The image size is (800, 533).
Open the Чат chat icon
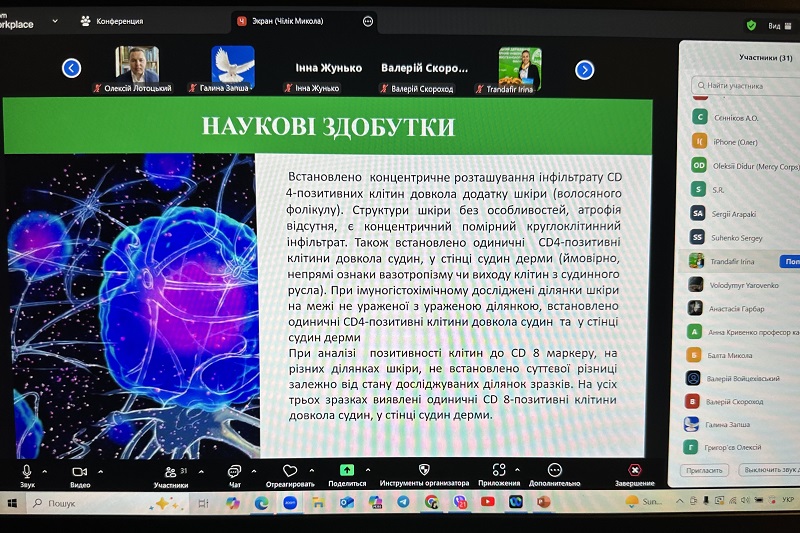[234, 471]
